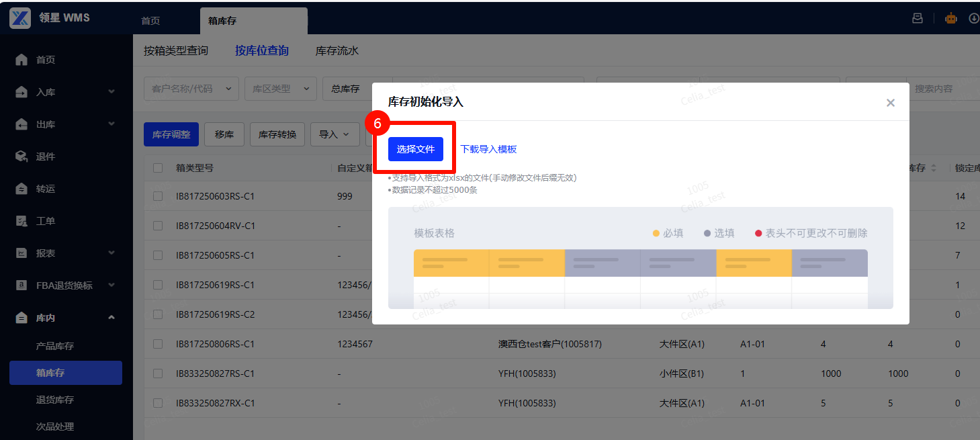
Task: Open 退货库存 in sidebar
Action: point(55,400)
